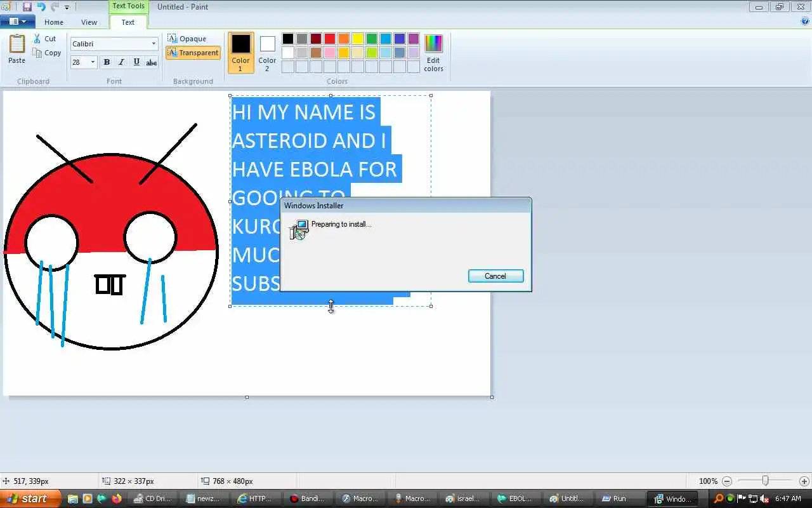The image size is (812, 508).
Task: Open the Paint file menu button
Action: 17,22
